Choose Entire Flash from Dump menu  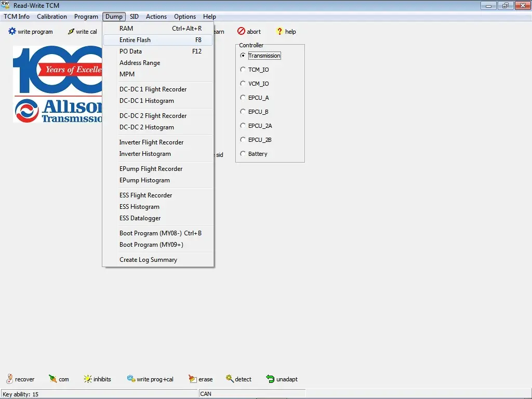pos(135,40)
